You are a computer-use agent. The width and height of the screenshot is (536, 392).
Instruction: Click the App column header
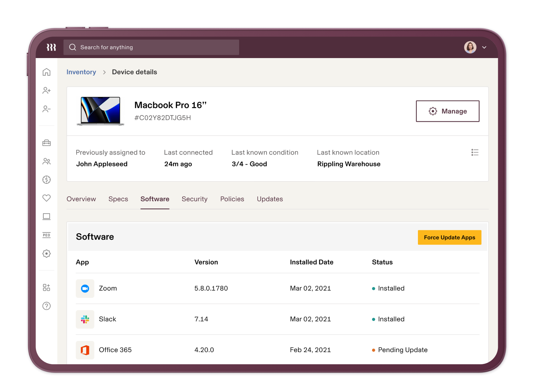click(x=82, y=262)
